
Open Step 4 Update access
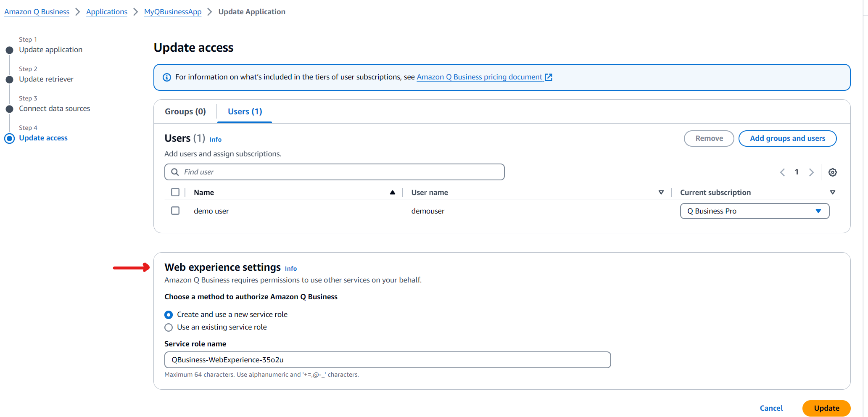43,138
